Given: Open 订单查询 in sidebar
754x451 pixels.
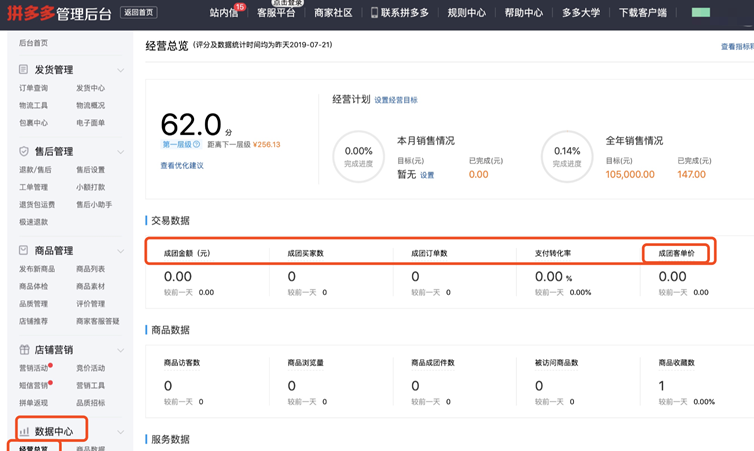Looking at the screenshot, I should (x=33, y=88).
